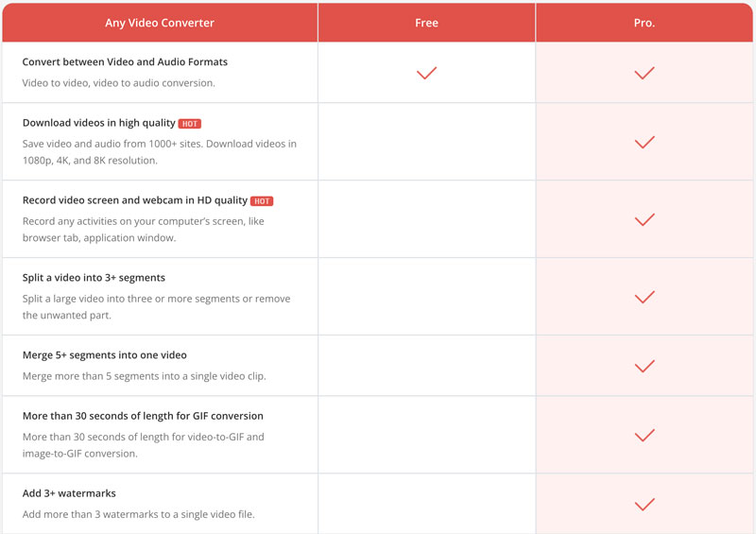
Task: Click the Pro checkmark for splitting video
Action: 644,297
